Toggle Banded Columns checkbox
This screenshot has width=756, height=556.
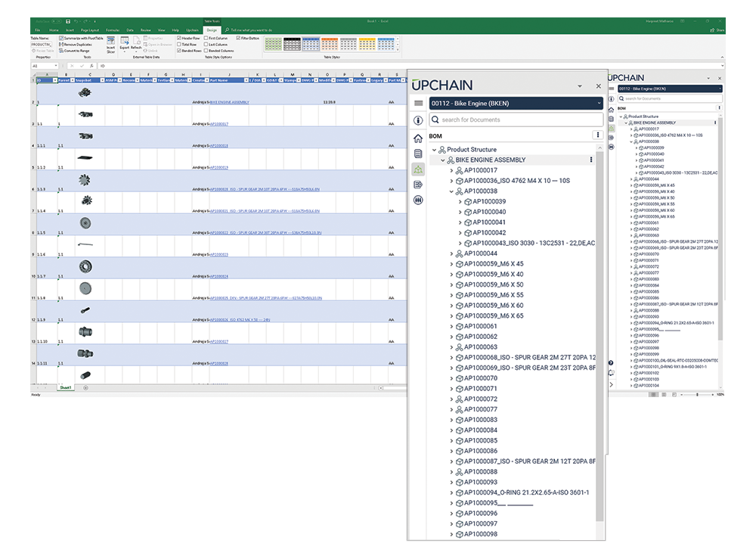(x=206, y=51)
